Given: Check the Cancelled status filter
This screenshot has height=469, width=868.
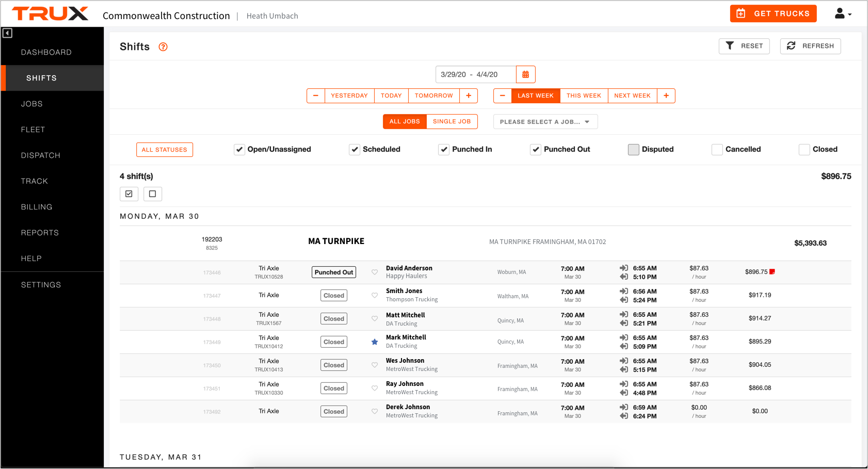Looking at the screenshot, I should pyautogui.click(x=717, y=150).
